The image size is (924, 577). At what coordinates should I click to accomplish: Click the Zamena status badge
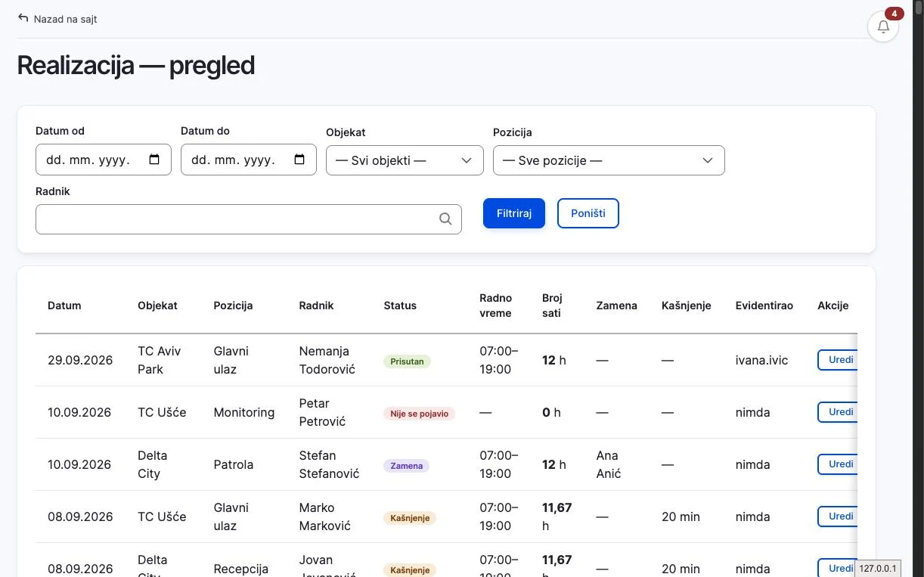(x=407, y=466)
